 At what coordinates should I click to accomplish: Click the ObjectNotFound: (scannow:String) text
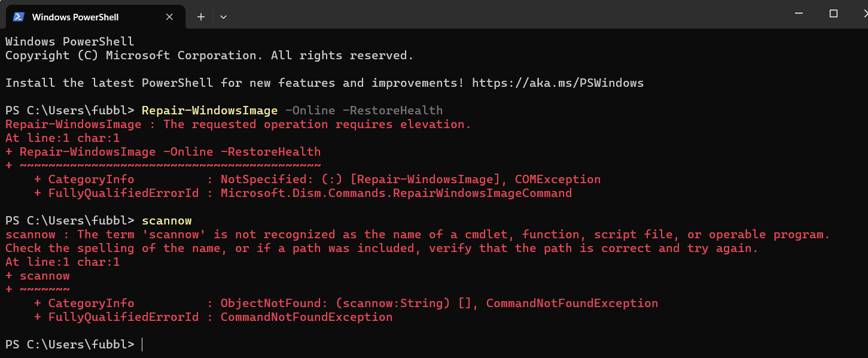[x=335, y=303]
